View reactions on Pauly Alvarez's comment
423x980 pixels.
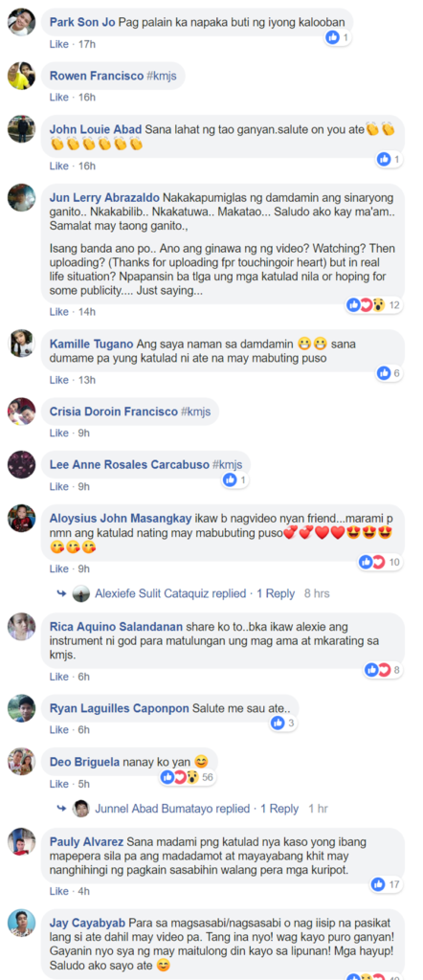(x=388, y=884)
